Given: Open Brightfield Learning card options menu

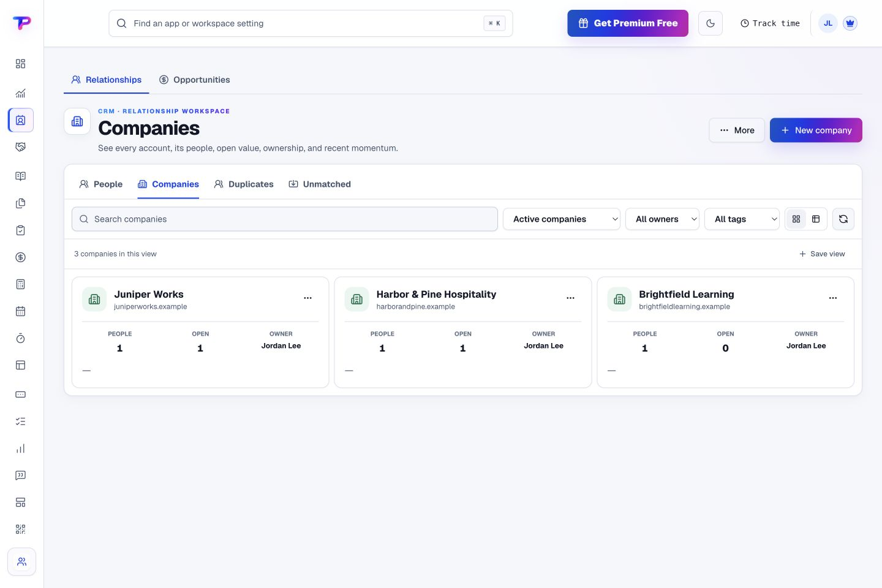Looking at the screenshot, I should [833, 298].
